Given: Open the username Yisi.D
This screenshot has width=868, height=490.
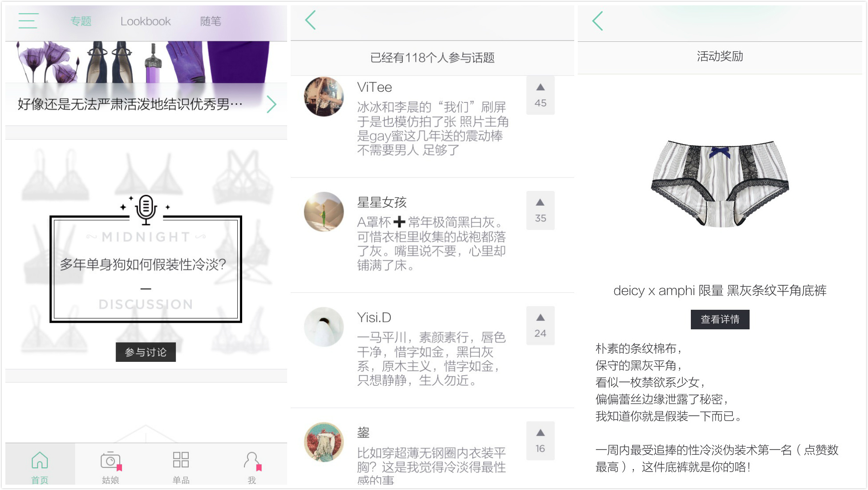Looking at the screenshot, I should [x=374, y=318].
